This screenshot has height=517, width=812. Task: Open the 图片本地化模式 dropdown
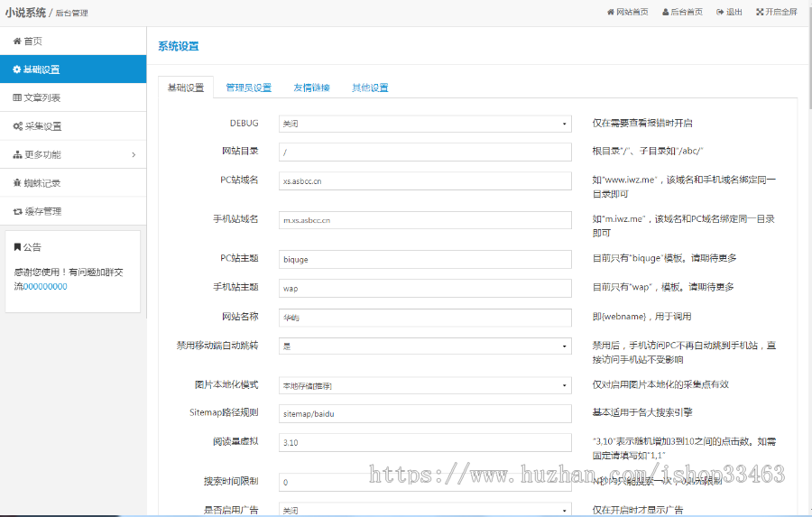click(425, 385)
